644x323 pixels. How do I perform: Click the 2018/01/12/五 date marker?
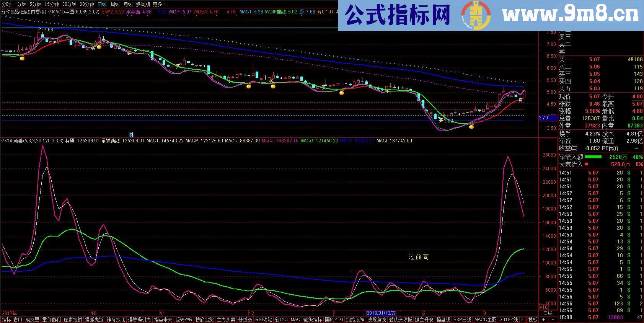click(x=381, y=313)
